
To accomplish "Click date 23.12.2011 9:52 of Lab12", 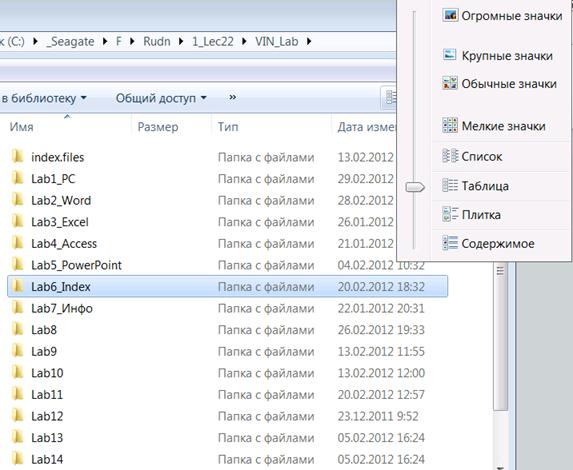I will point(378,416).
